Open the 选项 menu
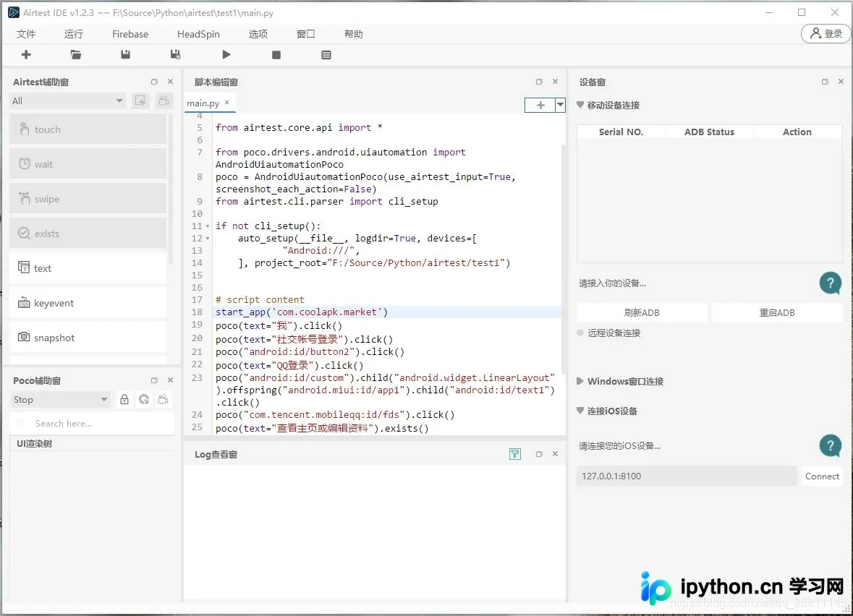Viewport: 853px width, 616px height. [258, 34]
